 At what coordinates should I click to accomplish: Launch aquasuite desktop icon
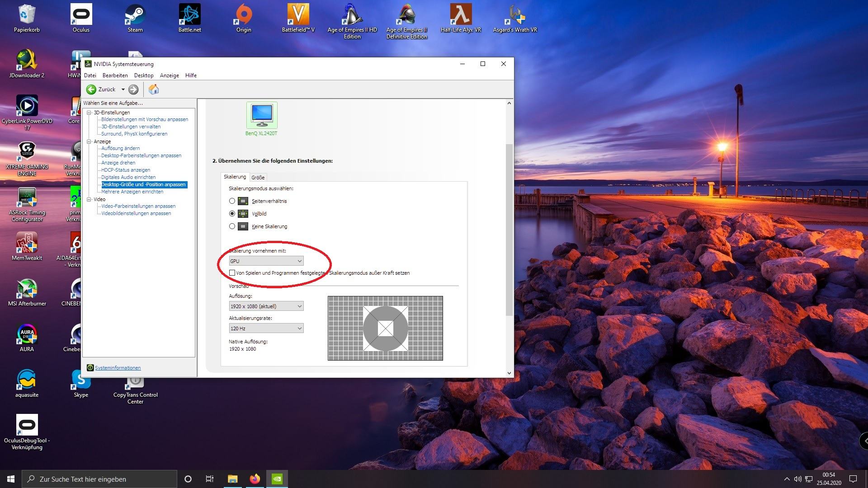[x=27, y=384]
